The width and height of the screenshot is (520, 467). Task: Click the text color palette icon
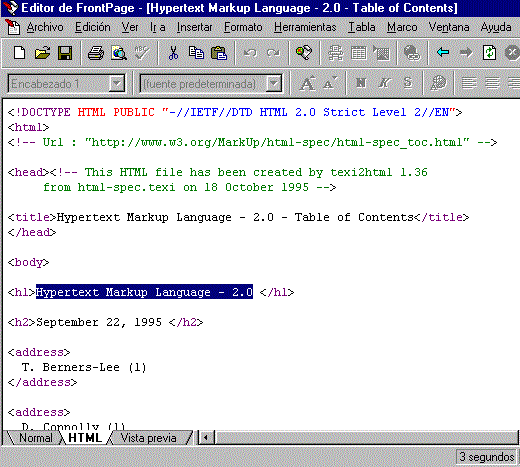click(x=438, y=83)
